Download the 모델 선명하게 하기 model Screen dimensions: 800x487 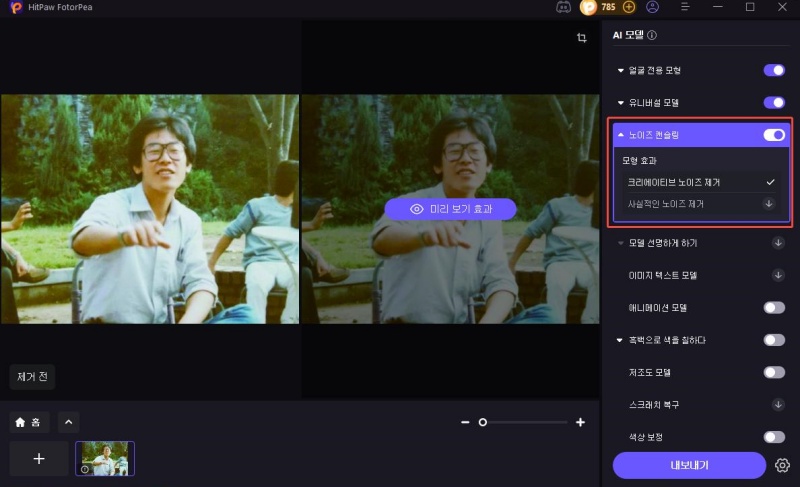778,243
